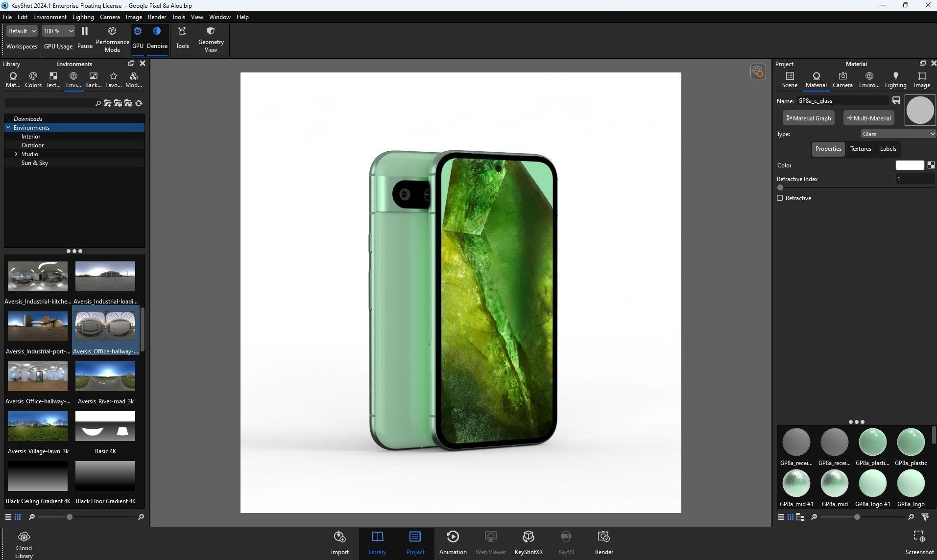Screen dimensions: 937x560
Task: Switch library to grid view
Action: coord(18,517)
